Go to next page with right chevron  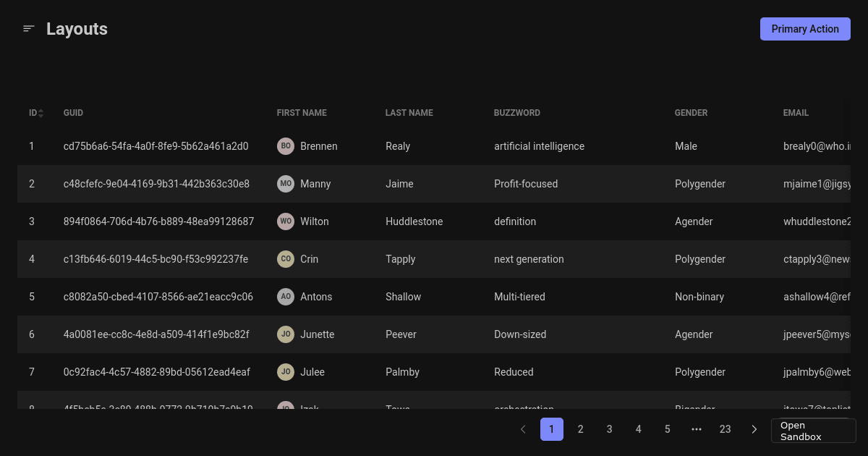[754, 428]
